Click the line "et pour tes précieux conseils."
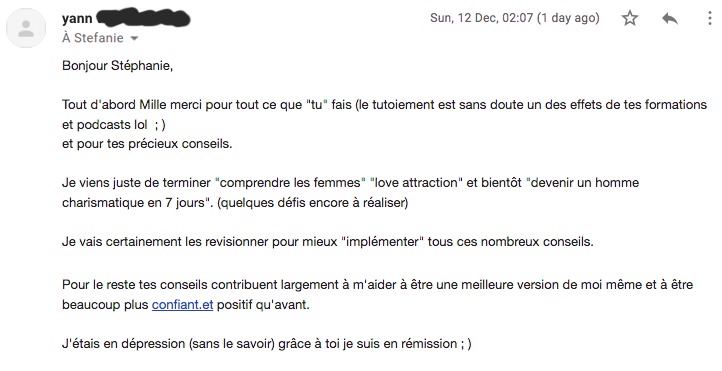This screenshot has width=722, height=371. (x=147, y=144)
